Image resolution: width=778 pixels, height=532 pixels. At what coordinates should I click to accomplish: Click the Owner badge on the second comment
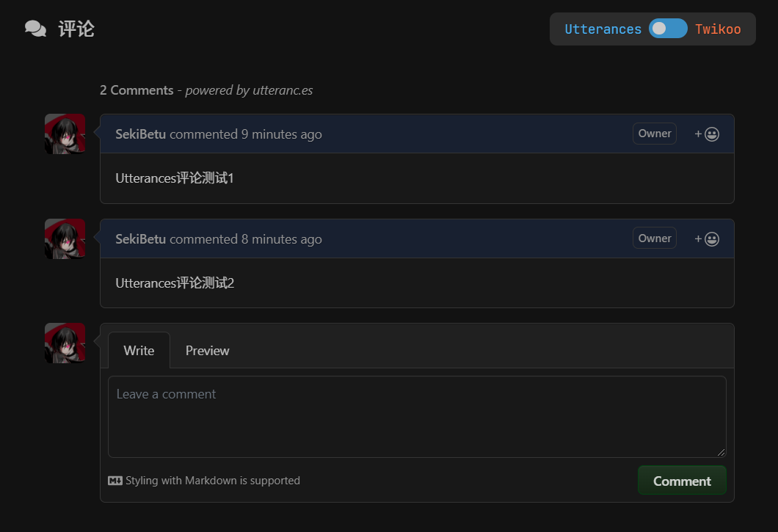click(x=654, y=238)
